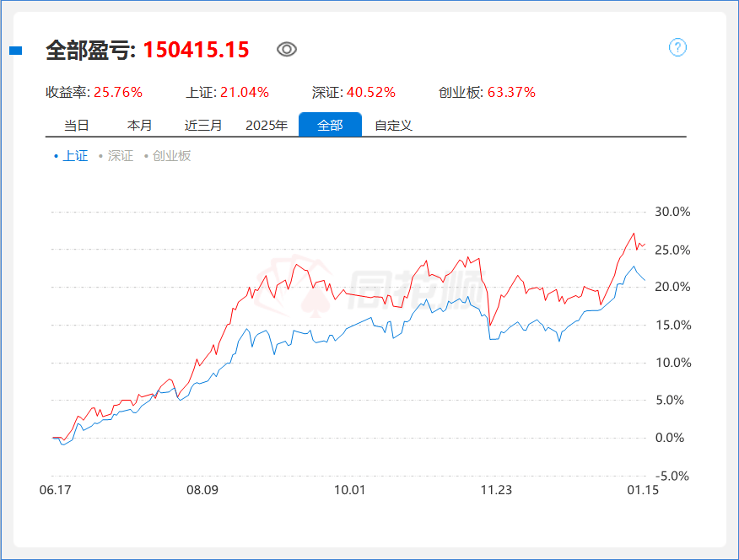Click the 01.15 date label on the axis
This screenshot has width=739, height=560.
click(x=644, y=490)
